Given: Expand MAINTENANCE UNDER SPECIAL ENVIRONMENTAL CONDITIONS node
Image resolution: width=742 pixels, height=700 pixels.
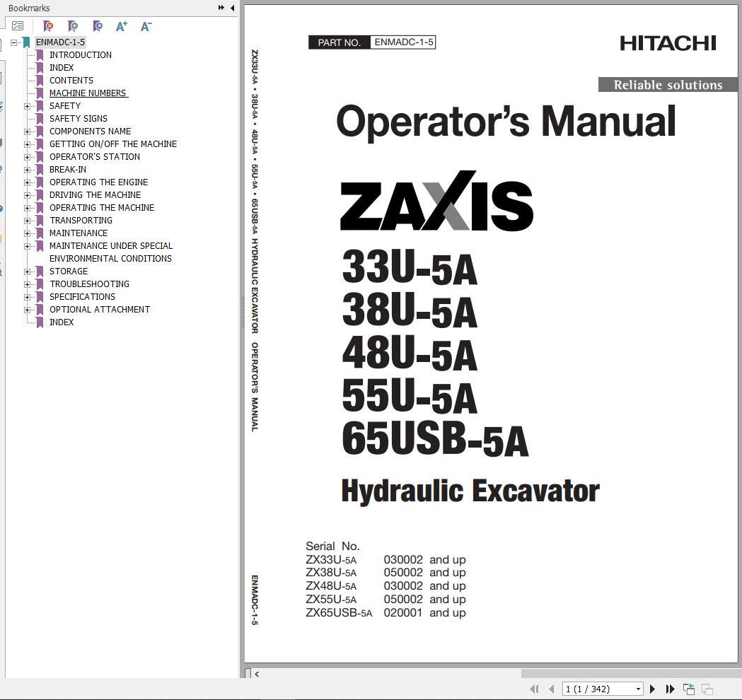Looking at the screenshot, I should tap(27, 247).
